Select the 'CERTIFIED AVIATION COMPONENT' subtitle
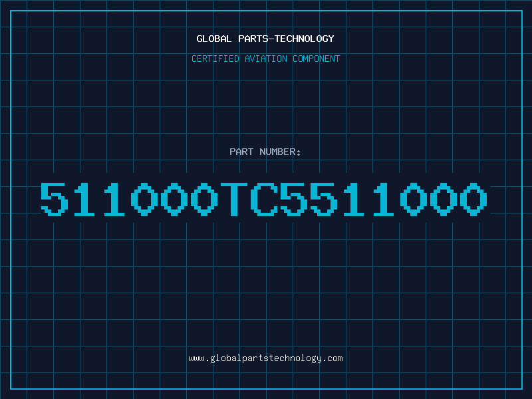Image resolution: width=532 pixels, height=399 pixels. tap(265, 59)
